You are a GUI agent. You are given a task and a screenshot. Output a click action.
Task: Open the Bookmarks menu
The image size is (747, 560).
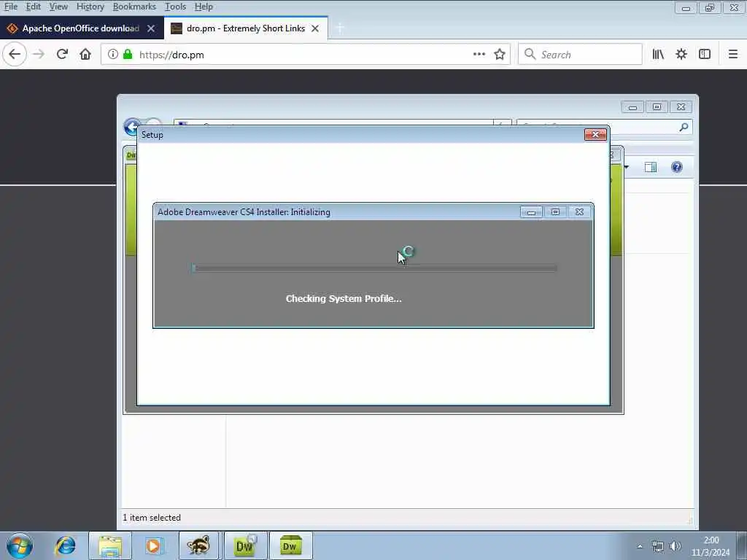(134, 7)
